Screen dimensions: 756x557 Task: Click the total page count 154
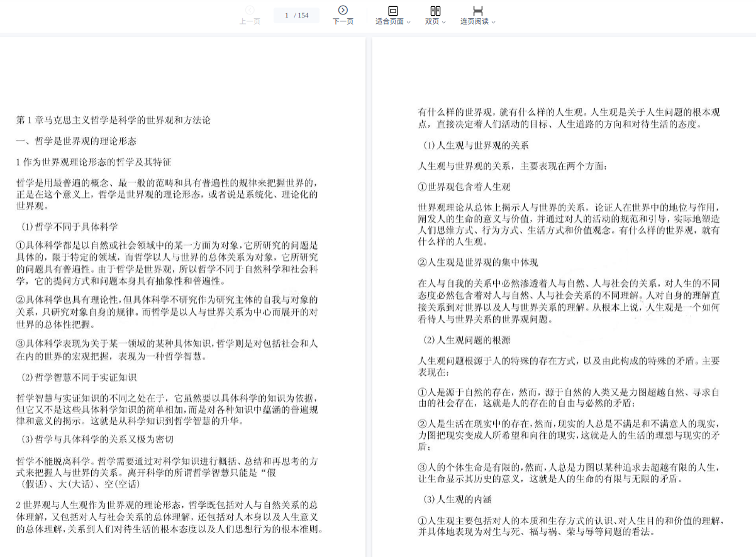303,15
